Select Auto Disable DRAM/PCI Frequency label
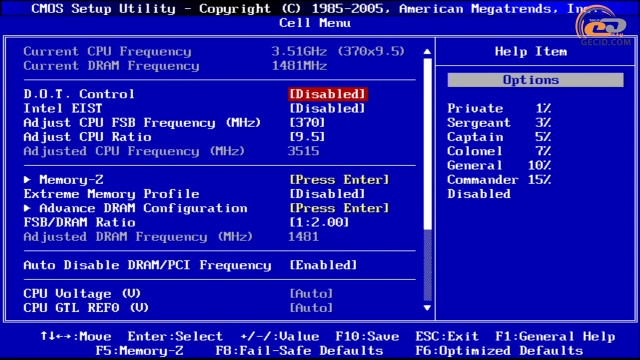Viewport: 640px width, 360px height. point(147,265)
